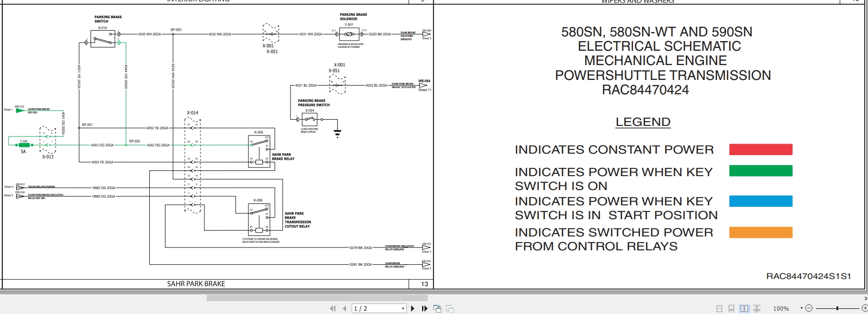Open the 100% zoom level dropdown
The width and height of the screenshot is (868, 314).
pyautogui.click(x=801, y=309)
